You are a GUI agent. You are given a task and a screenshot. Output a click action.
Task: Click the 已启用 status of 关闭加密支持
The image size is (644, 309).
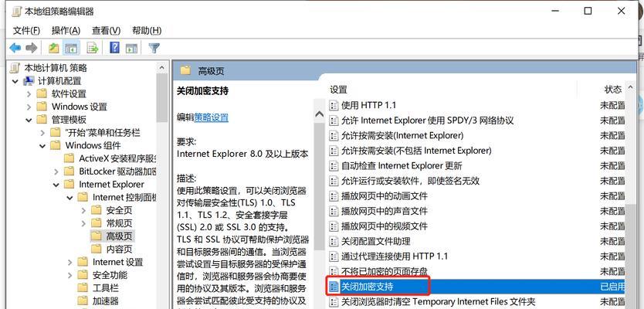pos(612,287)
